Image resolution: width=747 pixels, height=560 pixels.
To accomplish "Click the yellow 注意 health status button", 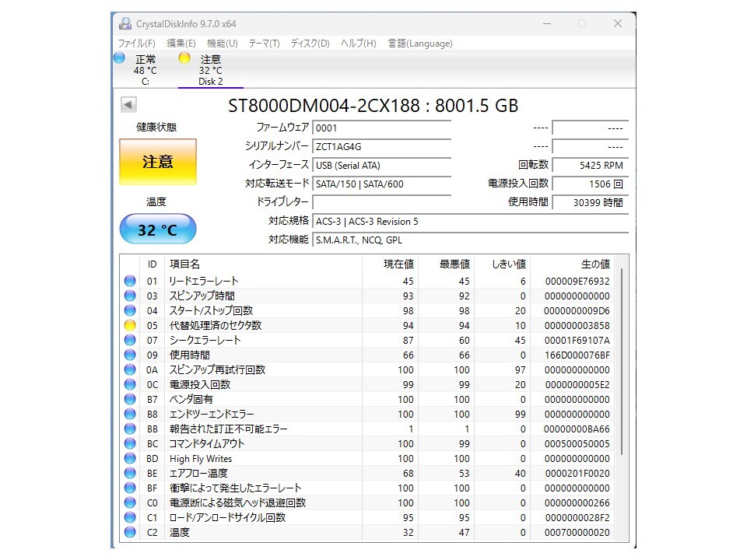I will [158, 162].
